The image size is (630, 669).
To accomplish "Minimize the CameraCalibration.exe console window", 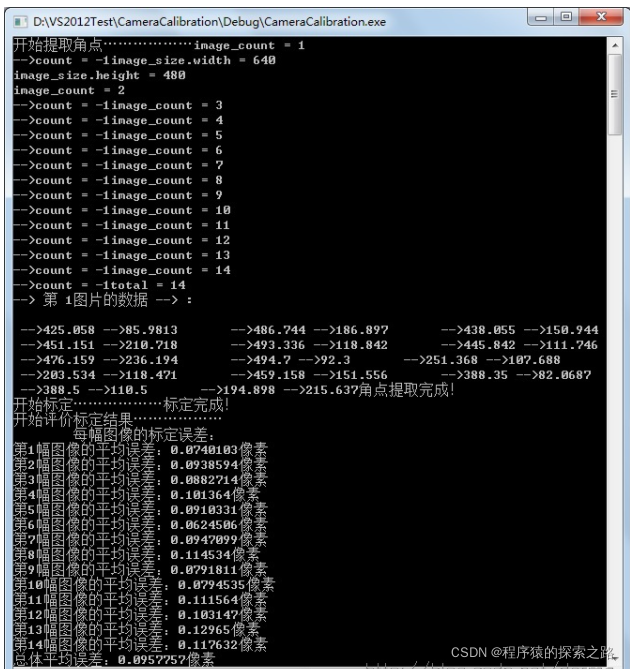I will (x=541, y=17).
